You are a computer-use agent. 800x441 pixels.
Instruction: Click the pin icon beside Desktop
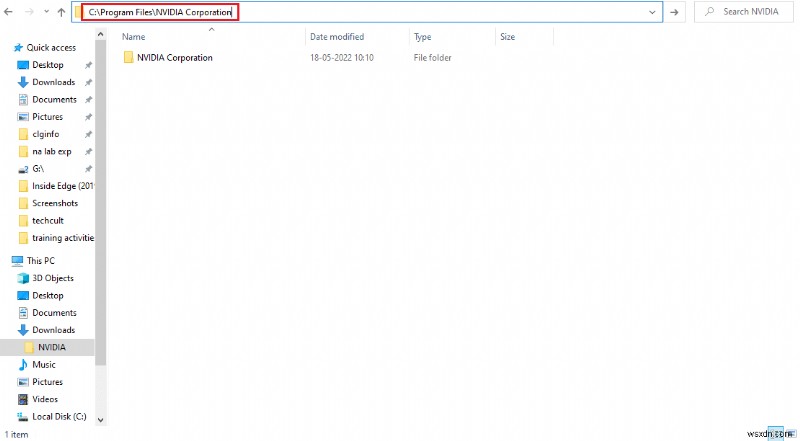88,65
